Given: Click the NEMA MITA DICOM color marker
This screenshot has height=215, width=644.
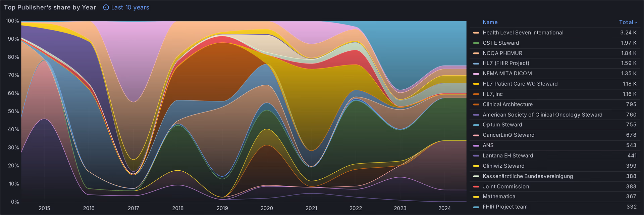Looking at the screenshot, I should 476,74.
